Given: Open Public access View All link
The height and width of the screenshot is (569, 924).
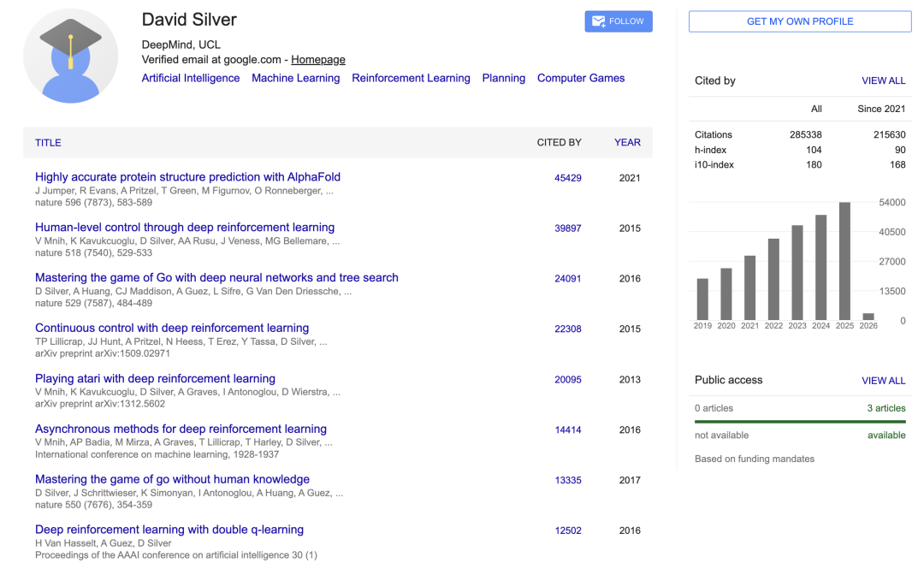Looking at the screenshot, I should [x=883, y=381].
